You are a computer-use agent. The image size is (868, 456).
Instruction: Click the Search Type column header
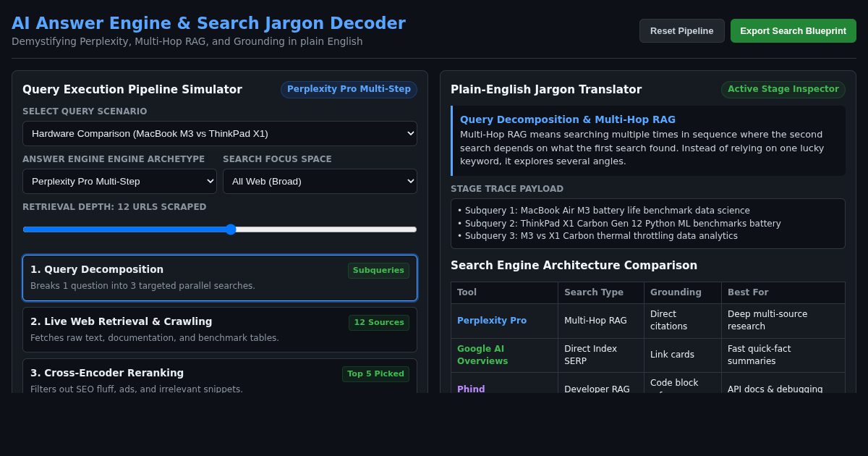601,292
